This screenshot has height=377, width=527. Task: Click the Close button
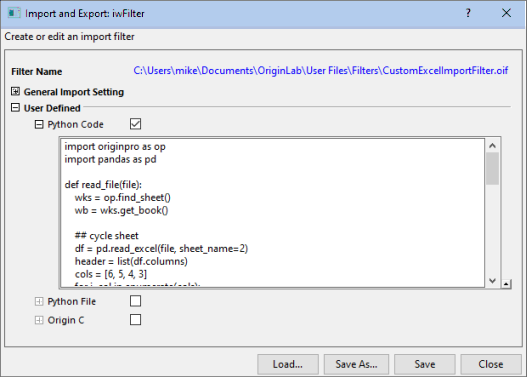491,364
